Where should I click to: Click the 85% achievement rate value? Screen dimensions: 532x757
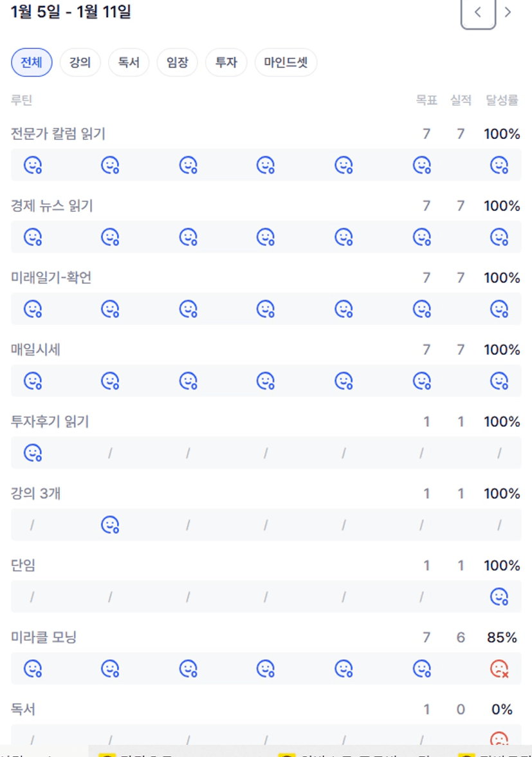(502, 637)
